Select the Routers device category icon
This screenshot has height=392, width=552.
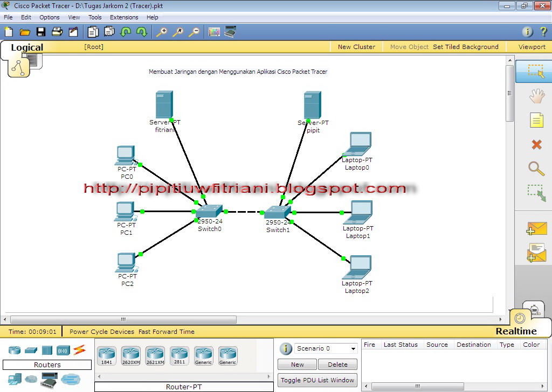(x=15, y=350)
